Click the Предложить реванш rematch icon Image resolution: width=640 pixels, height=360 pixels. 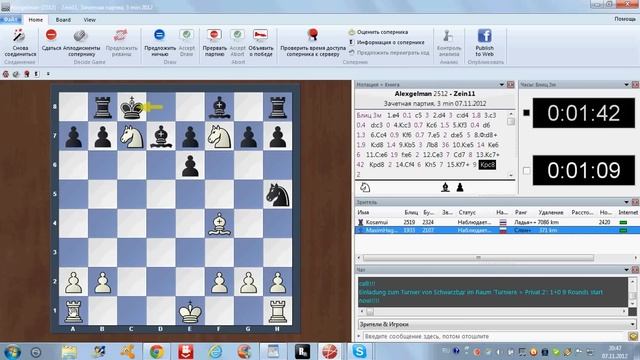coord(121,36)
